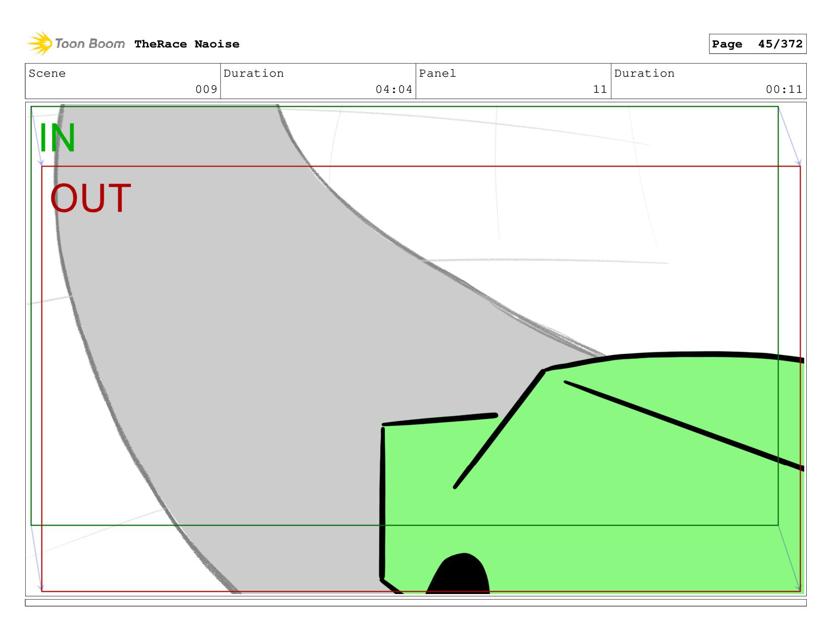Click the 'Scene' label
This screenshot has height=644, width=832.
[x=47, y=73]
